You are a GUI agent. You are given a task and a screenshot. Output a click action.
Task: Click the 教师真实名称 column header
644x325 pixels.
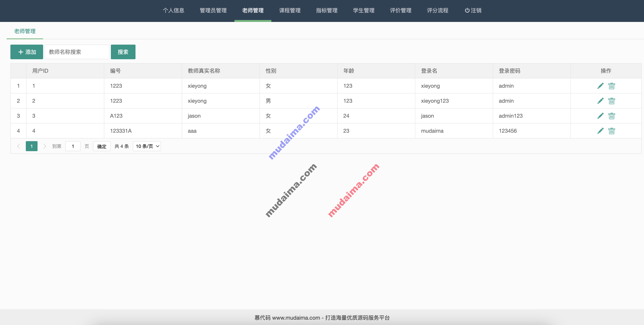221,71
